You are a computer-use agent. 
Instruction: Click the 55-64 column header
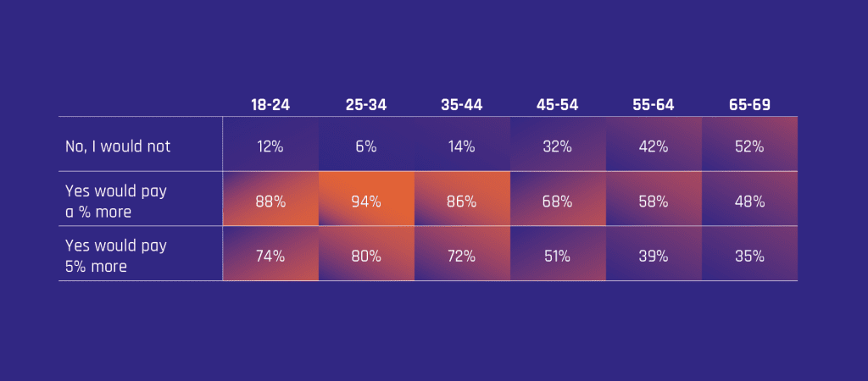click(x=654, y=105)
